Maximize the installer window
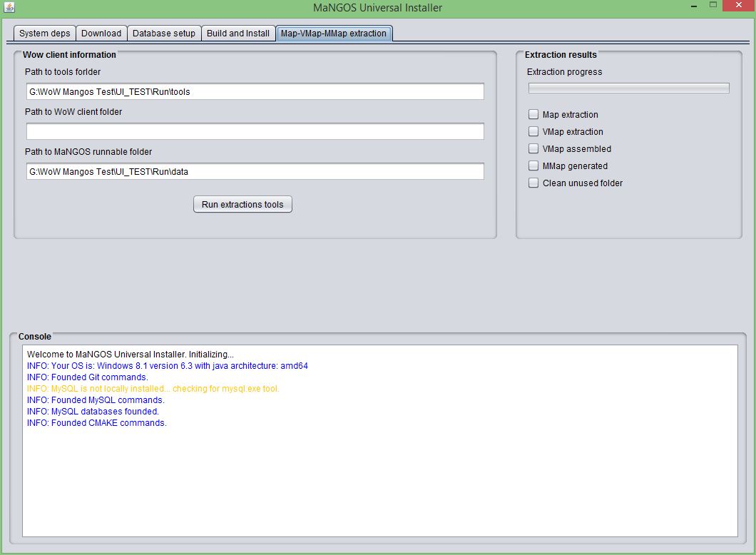 tap(713, 5)
